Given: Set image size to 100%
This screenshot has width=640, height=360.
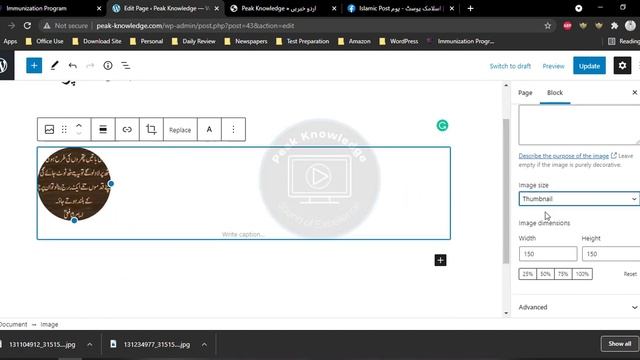Looking at the screenshot, I should tap(582, 274).
